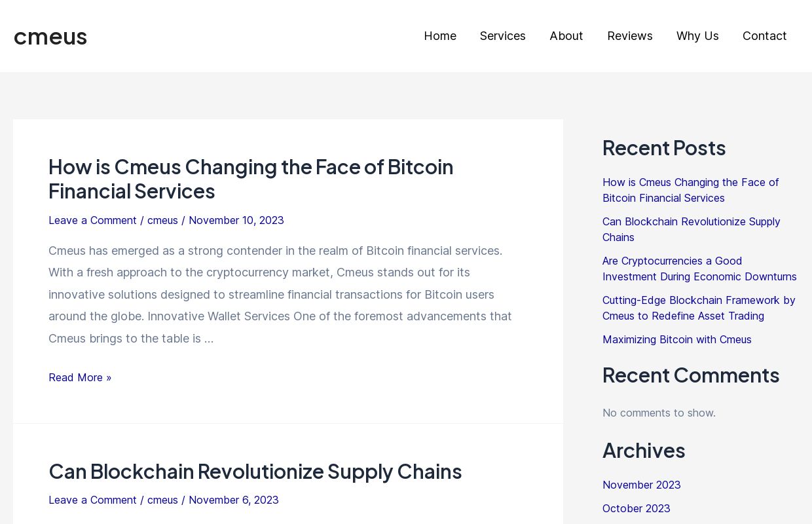Open the November 2023 archive
The width and height of the screenshot is (812, 524).
pyautogui.click(x=642, y=485)
